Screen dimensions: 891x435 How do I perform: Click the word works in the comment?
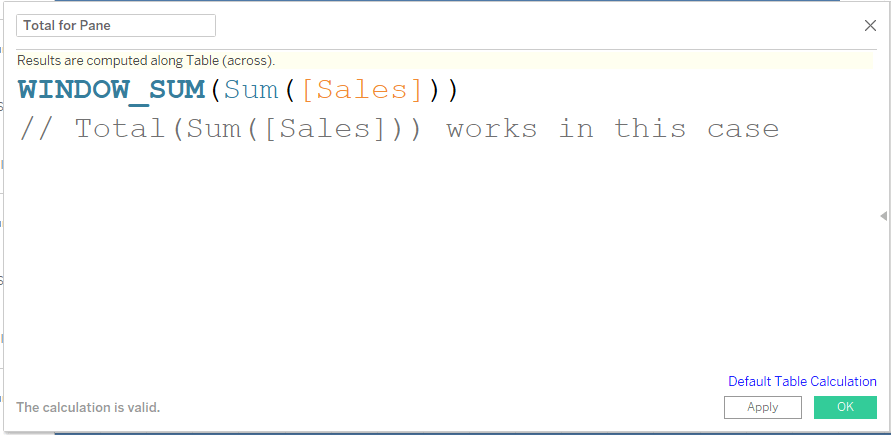(x=492, y=129)
